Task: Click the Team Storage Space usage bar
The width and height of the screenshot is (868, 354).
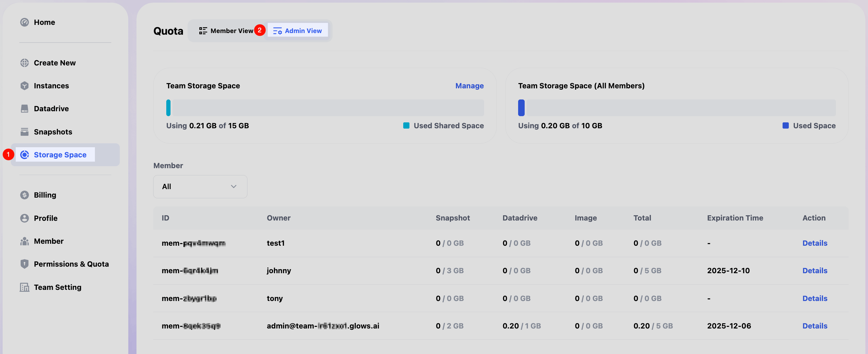Action: point(325,108)
